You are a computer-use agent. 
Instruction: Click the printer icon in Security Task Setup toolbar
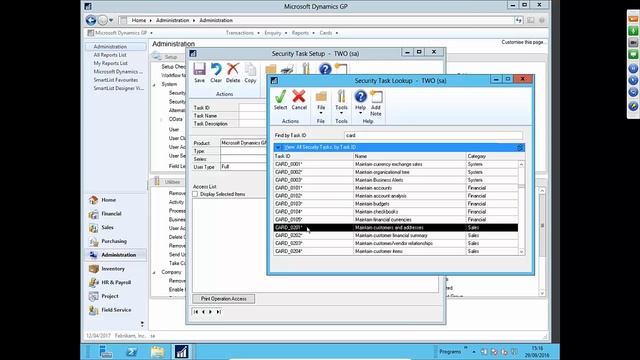pos(287,69)
